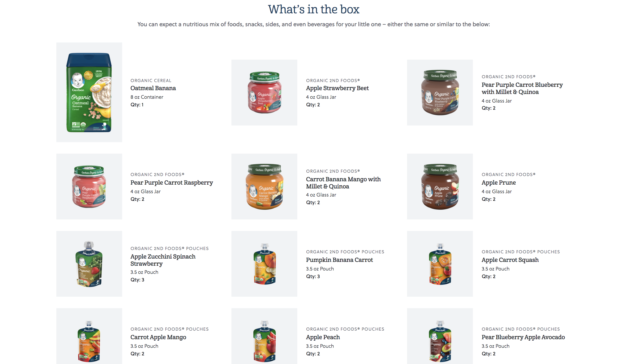Click the Oatmeal Banana cereal container image
The image size is (617, 364).
[89, 92]
